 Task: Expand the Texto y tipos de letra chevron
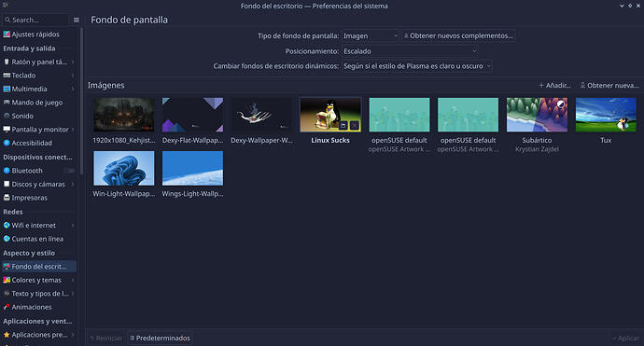click(x=73, y=294)
